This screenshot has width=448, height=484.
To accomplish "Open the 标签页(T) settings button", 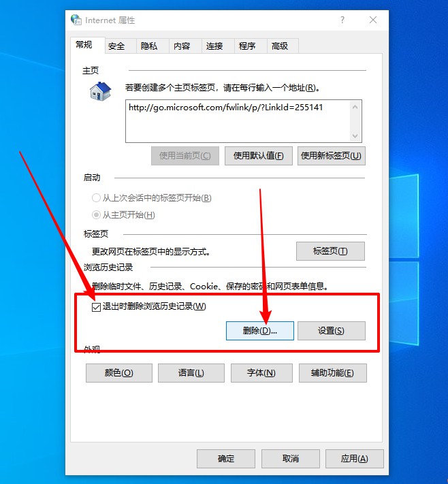I will coord(330,251).
